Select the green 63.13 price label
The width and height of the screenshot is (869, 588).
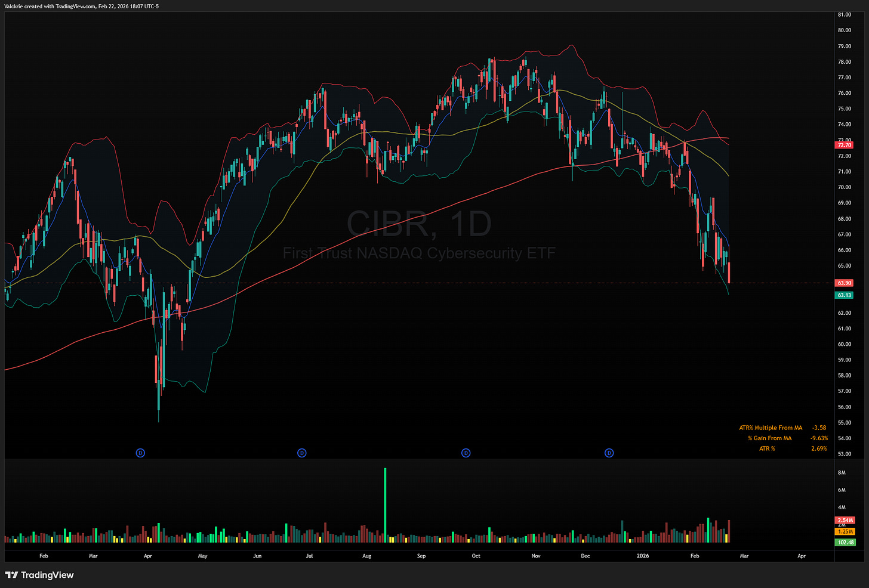[x=845, y=295]
